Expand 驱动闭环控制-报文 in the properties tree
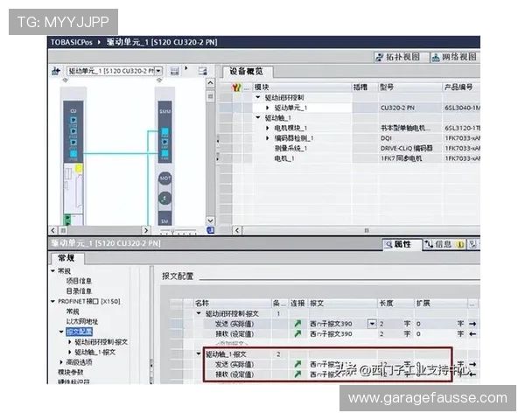Viewport: 525px width, 420px height. pyautogui.click(x=70, y=342)
